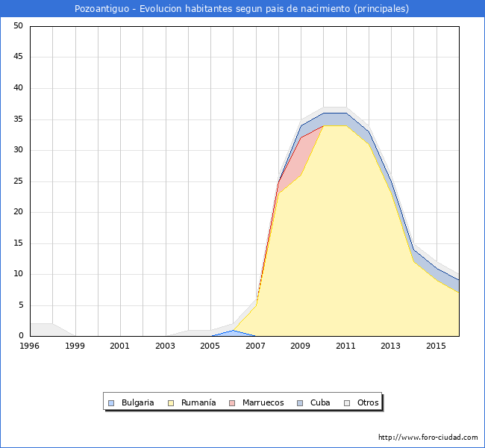485x448 pixels.
Task: Click the 1999 x-axis label
Action: (x=75, y=346)
